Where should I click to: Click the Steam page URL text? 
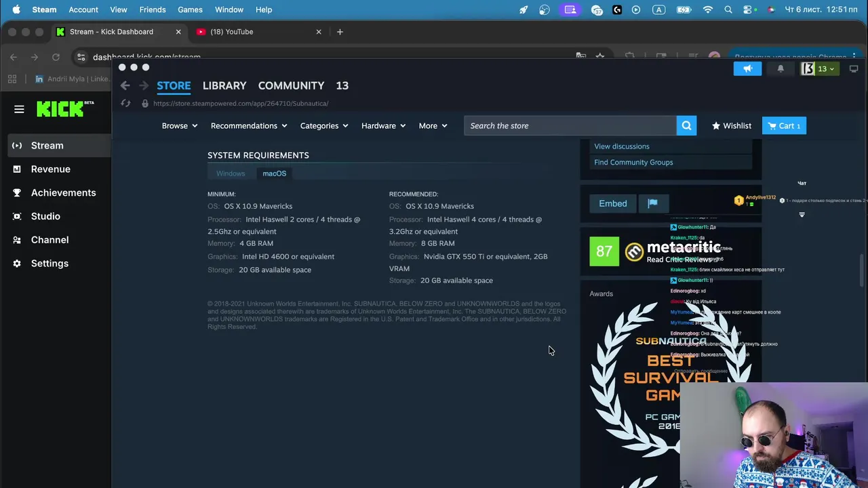click(x=241, y=104)
